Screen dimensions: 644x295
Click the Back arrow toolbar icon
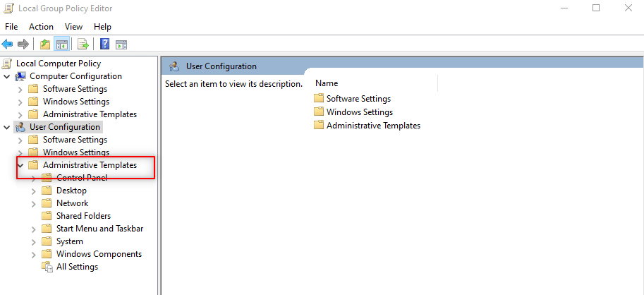coord(7,44)
